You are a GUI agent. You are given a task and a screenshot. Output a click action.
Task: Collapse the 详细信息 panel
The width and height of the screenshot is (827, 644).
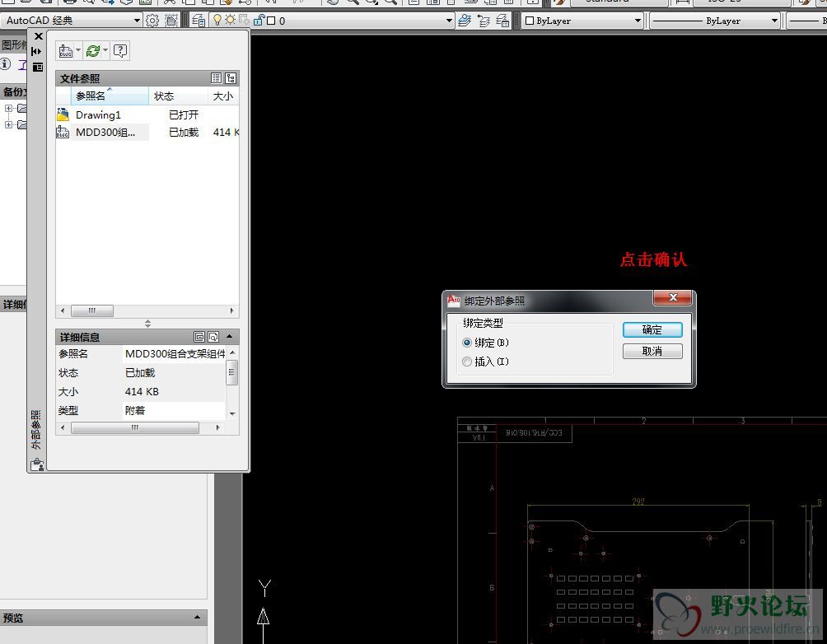[x=230, y=336]
